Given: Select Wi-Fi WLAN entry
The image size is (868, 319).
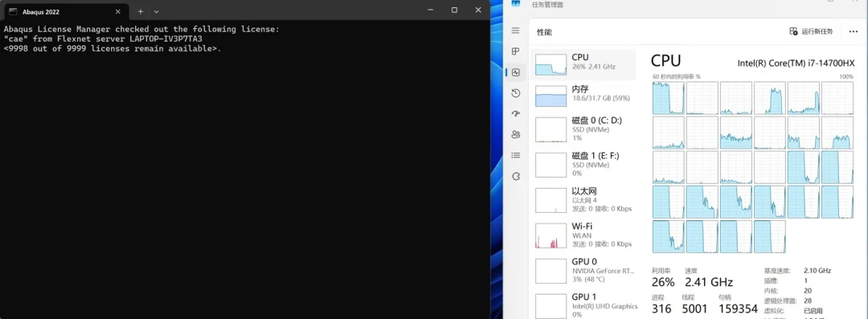Looking at the screenshot, I should click(584, 235).
